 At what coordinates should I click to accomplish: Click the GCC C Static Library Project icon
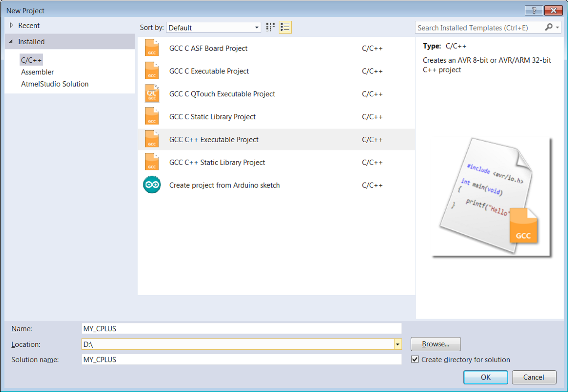click(152, 117)
